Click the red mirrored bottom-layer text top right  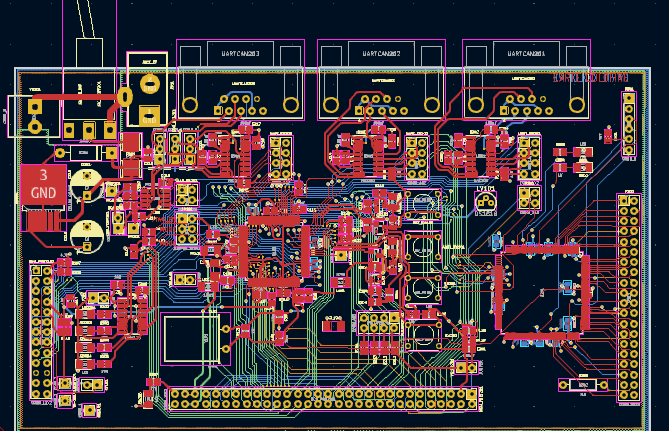coord(590,78)
